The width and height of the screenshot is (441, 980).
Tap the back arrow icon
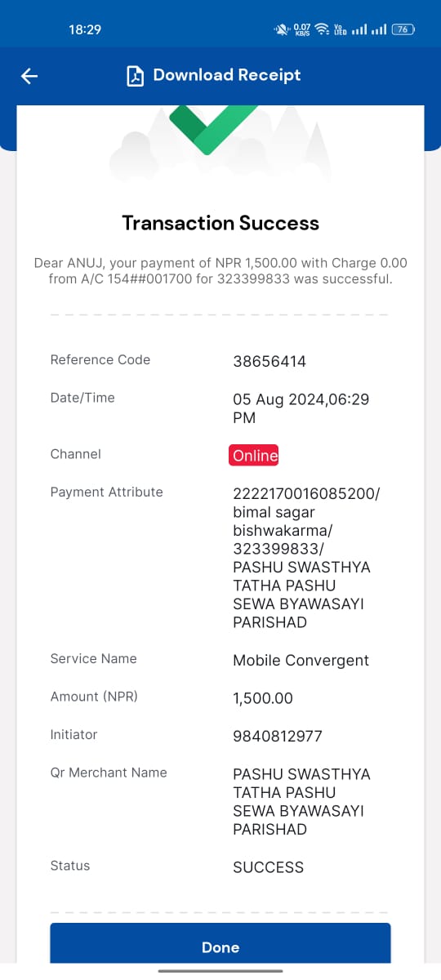point(29,76)
